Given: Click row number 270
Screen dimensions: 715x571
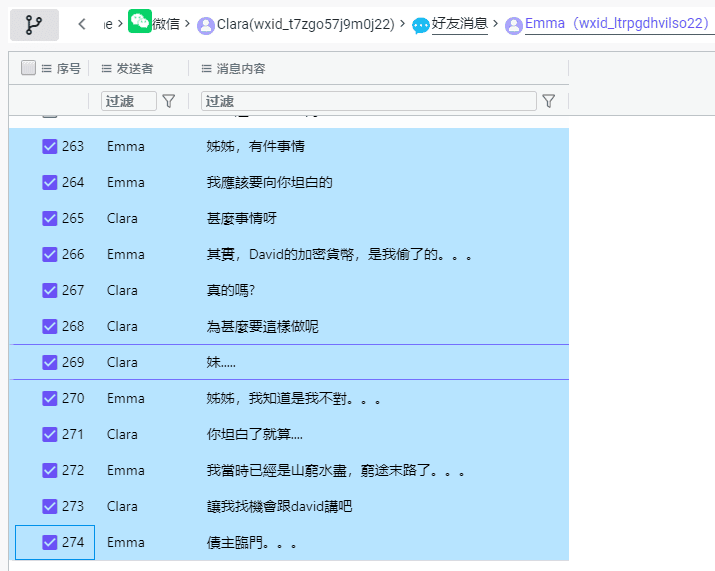Looking at the screenshot, I should [x=73, y=399].
